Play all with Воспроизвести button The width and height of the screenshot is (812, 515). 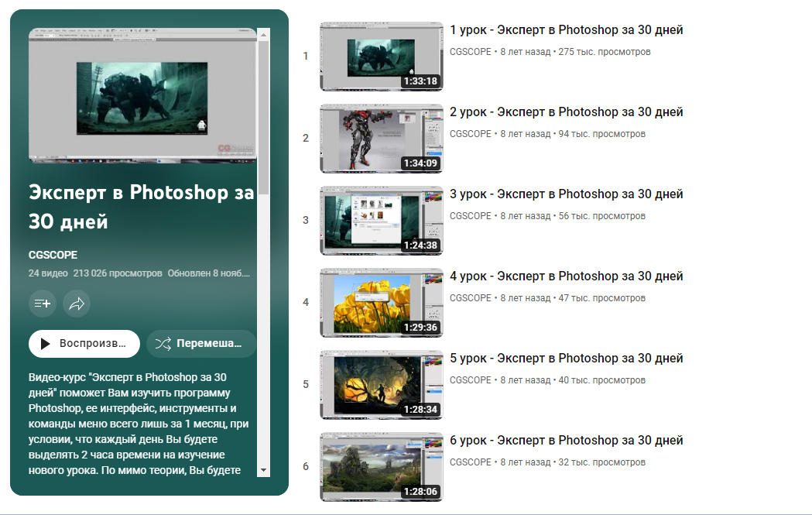pos(84,344)
